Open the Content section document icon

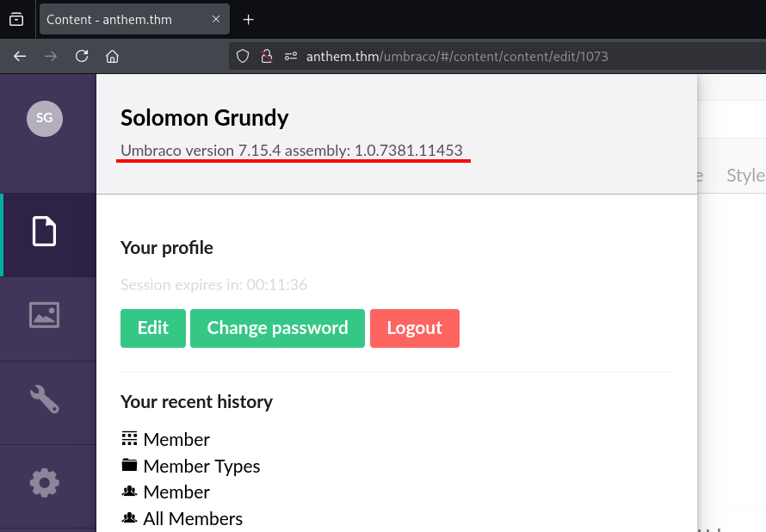point(45,232)
